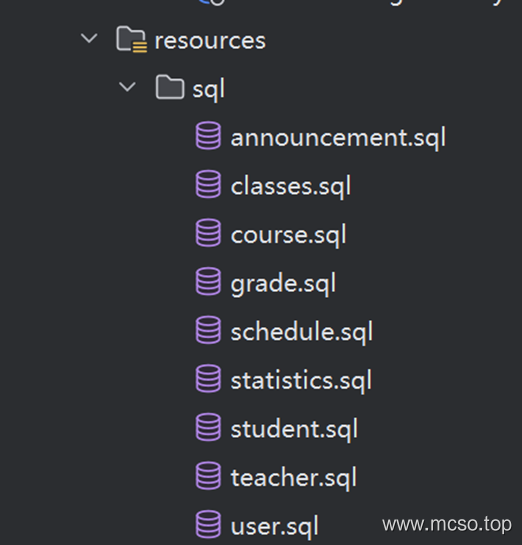
Task: Click the database icon beside announcement.sql
Action: 208,136
